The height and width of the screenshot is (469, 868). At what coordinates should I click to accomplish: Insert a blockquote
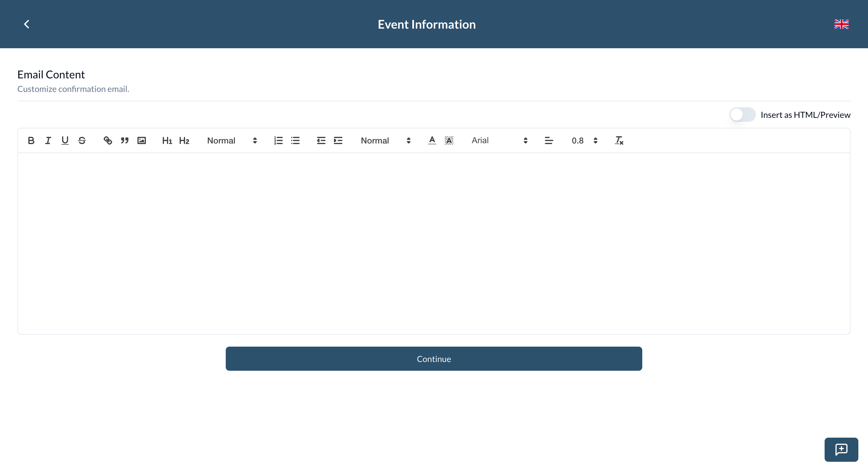[125, 140]
